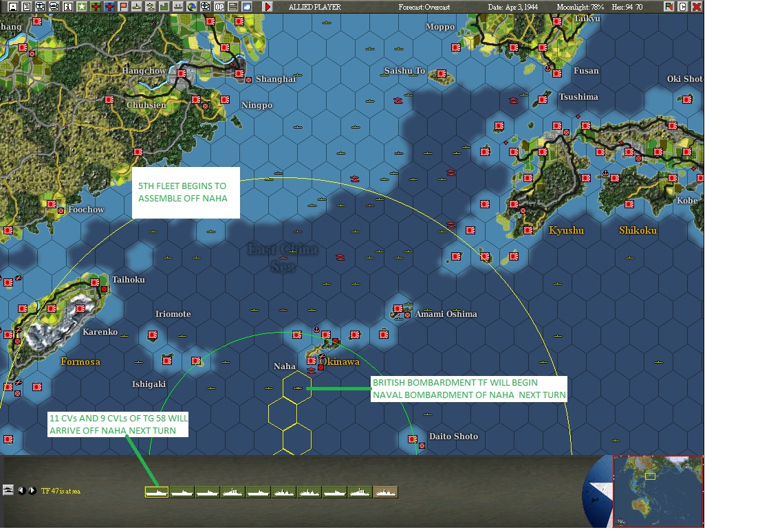Select the first highlighted ship in TF 47

tap(157, 492)
